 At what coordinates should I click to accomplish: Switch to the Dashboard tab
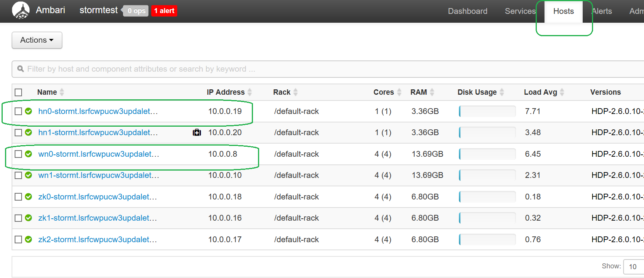[467, 11]
